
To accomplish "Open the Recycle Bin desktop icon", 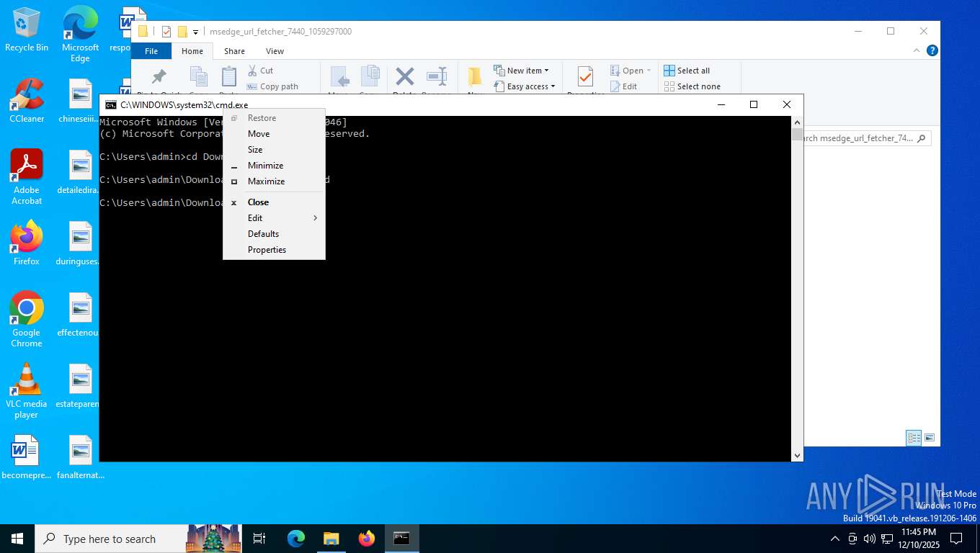I will [27, 30].
